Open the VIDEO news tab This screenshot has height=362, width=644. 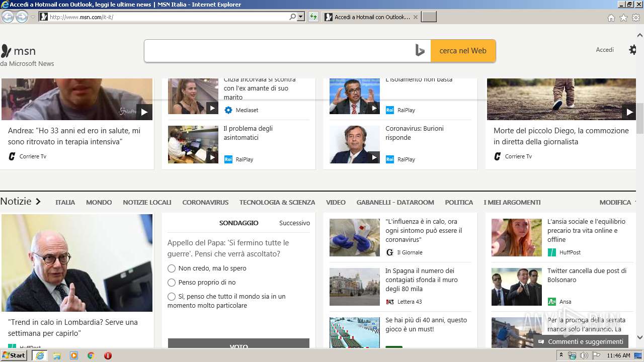tap(336, 202)
